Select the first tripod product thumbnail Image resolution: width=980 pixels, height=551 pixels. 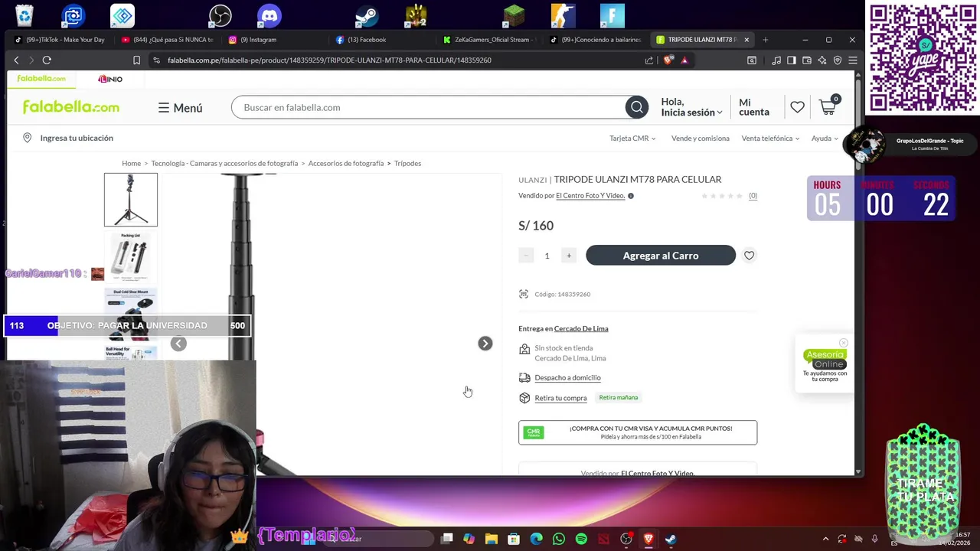(x=131, y=200)
